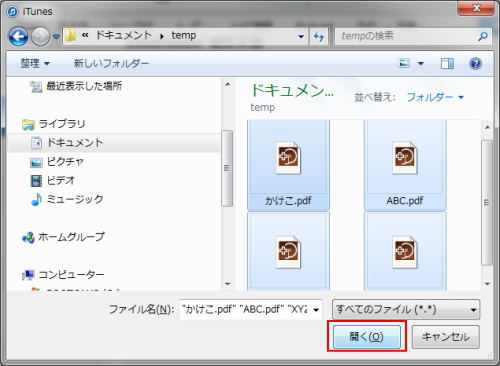This screenshot has width=500, height=366.
Task: Click navigation pane scroll down arrow
Action: (x=228, y=284)
